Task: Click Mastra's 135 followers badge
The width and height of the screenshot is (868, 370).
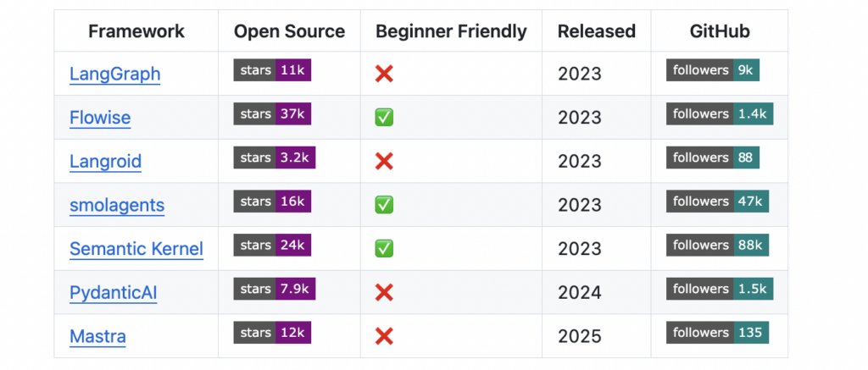Action: pyautogui.click(x=717, y=333)
